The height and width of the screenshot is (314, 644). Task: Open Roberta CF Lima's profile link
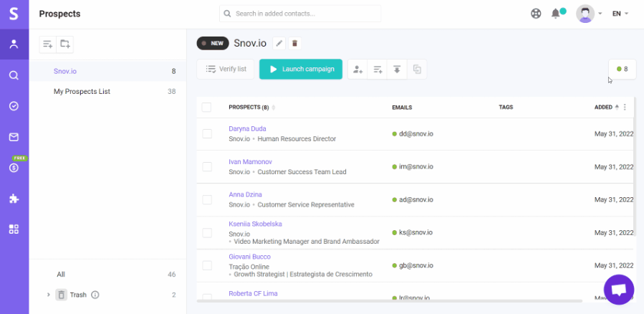pyautogui.click(x=253, y=293)
